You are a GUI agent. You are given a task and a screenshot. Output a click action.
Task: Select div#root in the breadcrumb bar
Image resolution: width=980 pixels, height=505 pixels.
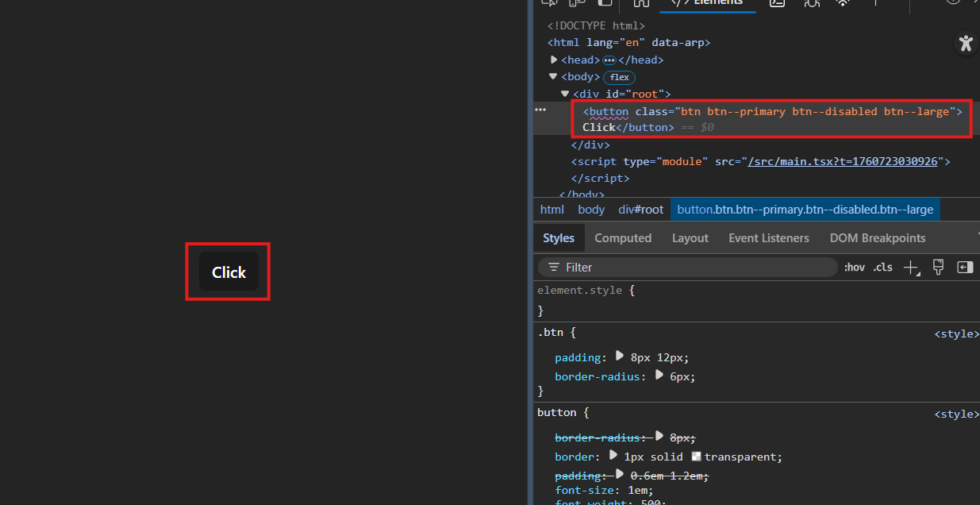tap(641, 210)
